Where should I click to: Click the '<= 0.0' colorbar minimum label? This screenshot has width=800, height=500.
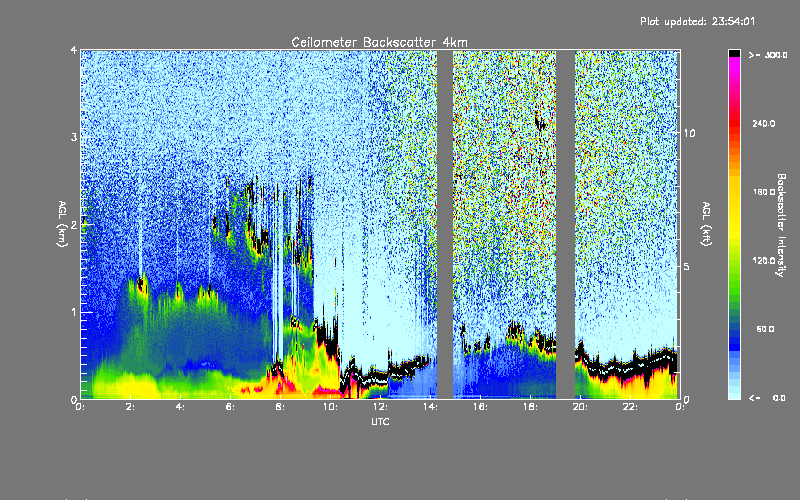click(768, 398)
